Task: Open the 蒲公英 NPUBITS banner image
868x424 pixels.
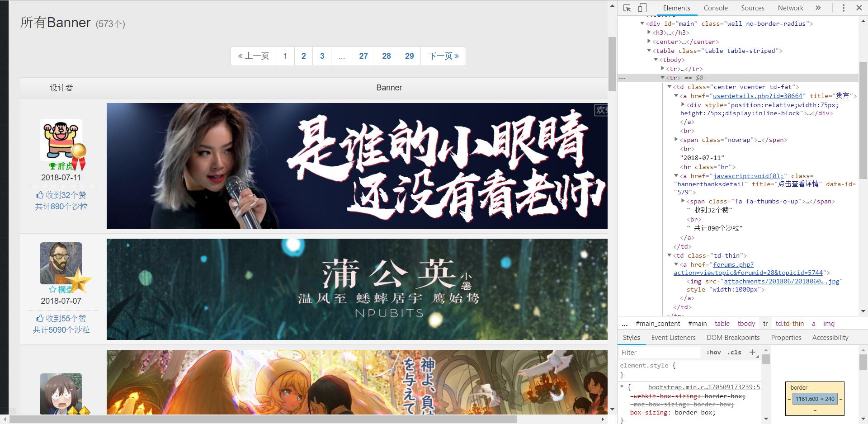Action: tap(357, 289)
